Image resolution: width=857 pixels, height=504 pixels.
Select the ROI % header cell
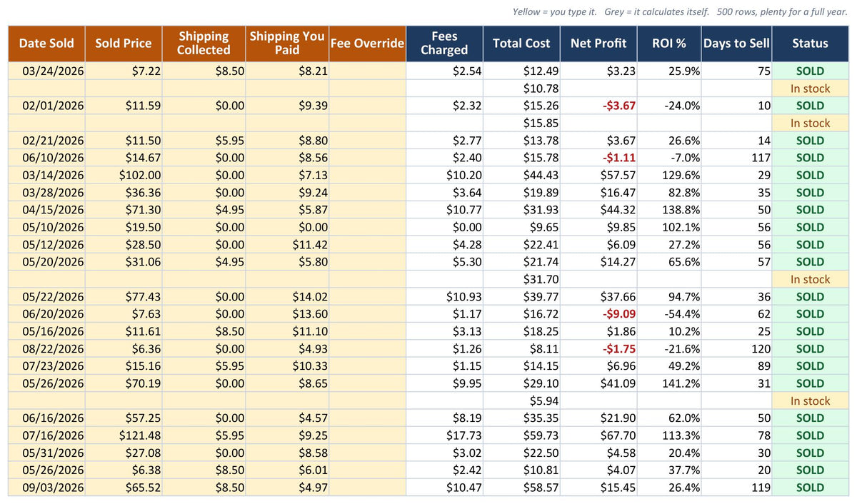point(669,44)
